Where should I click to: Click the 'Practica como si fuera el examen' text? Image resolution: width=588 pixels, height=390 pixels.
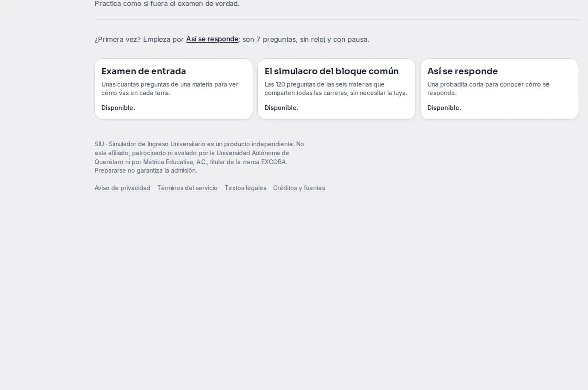(x=167, y=4)
